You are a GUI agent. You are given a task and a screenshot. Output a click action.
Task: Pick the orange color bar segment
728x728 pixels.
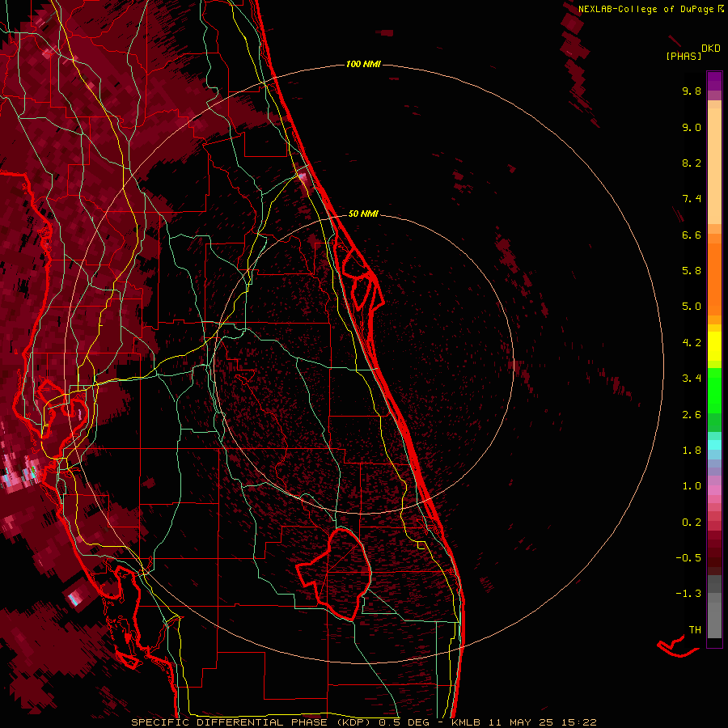(x=714, y=279)
